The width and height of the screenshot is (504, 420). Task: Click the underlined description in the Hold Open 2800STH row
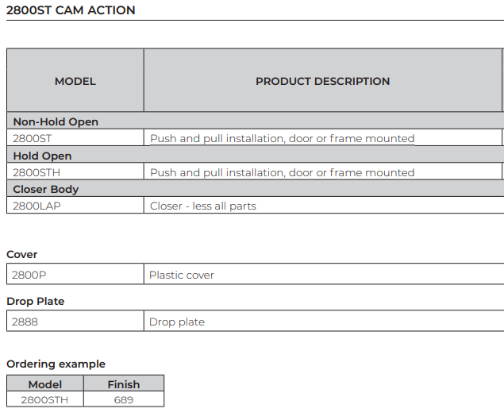coord(282,172)
